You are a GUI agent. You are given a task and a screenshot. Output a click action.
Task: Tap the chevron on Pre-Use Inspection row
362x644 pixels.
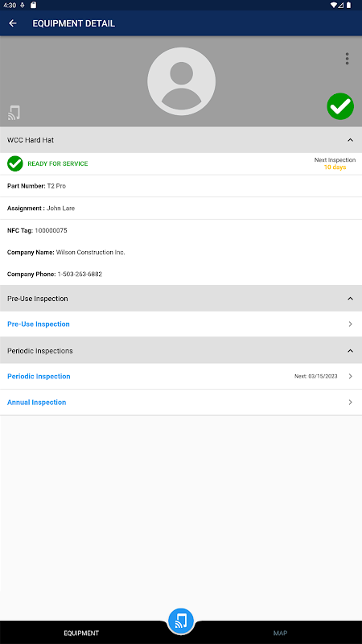350,324
